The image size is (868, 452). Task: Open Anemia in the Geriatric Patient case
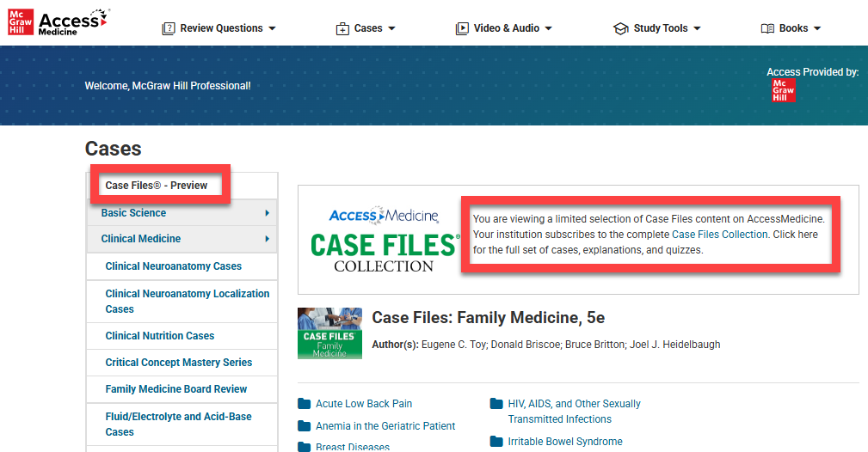point(385,426)
